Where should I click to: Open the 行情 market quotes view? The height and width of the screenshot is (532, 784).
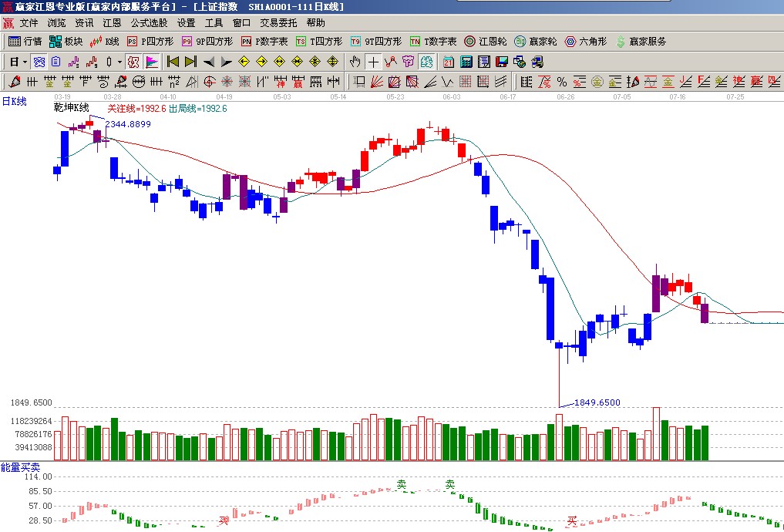click(25, 42)
